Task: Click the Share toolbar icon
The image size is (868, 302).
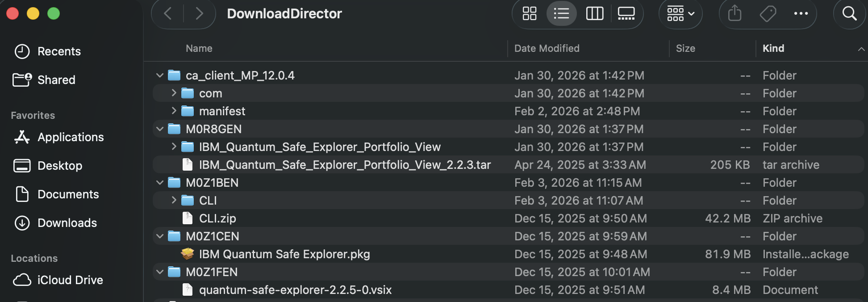Action: [x=734, y=14]
